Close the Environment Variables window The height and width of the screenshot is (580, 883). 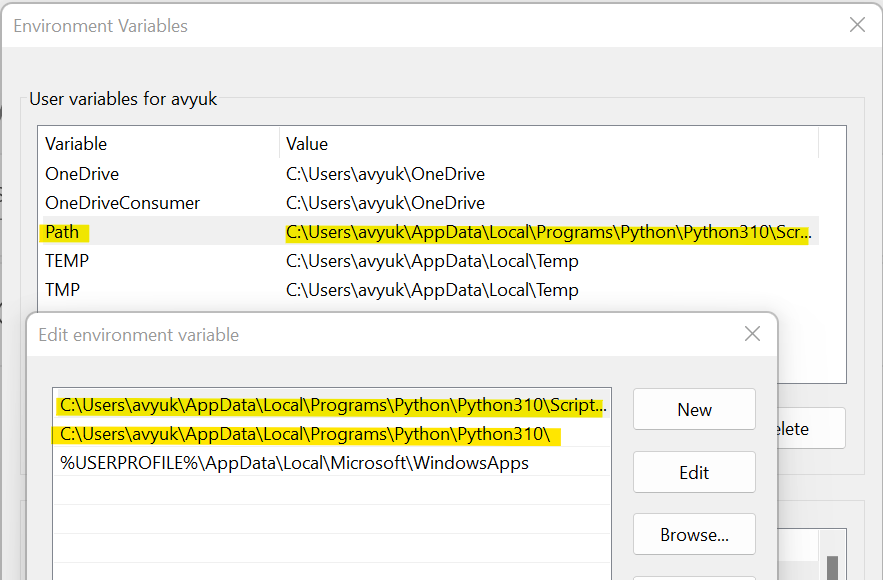click(857, 25)
